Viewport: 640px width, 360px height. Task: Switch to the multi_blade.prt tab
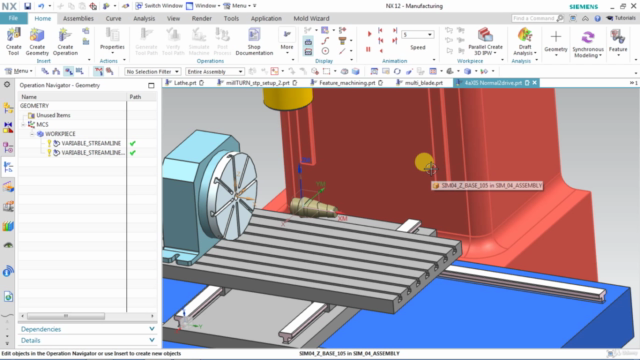pyautogui.click(x=423, y=83)
